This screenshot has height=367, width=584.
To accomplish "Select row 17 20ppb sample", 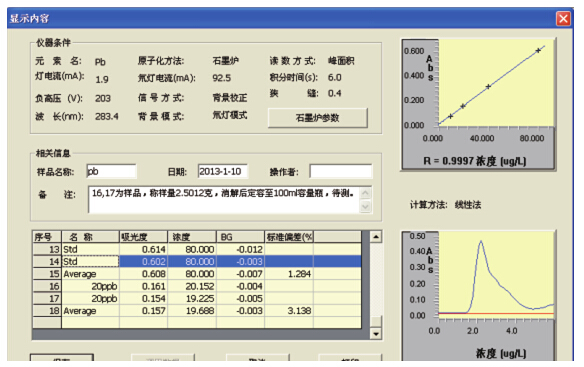I will pos(197,298).
